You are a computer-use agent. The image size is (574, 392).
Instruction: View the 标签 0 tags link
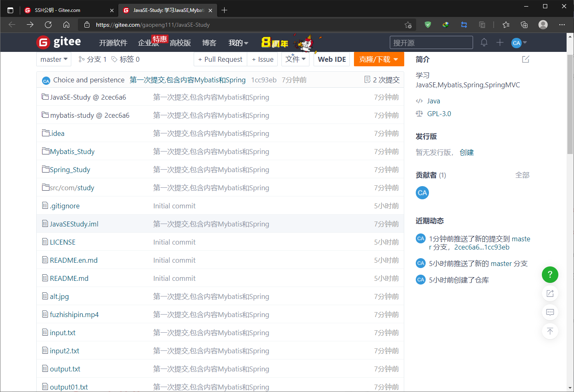point(126,59)
